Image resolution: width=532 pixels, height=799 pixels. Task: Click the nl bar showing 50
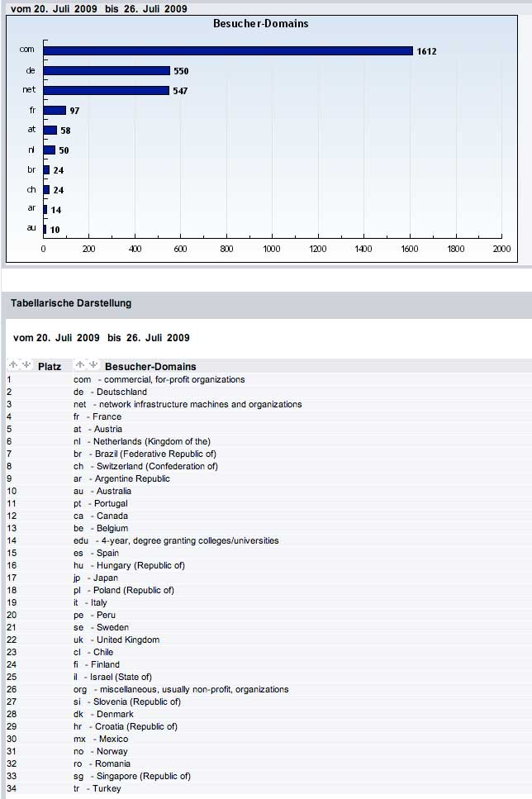pyautogui.click(x=50, y=150)
